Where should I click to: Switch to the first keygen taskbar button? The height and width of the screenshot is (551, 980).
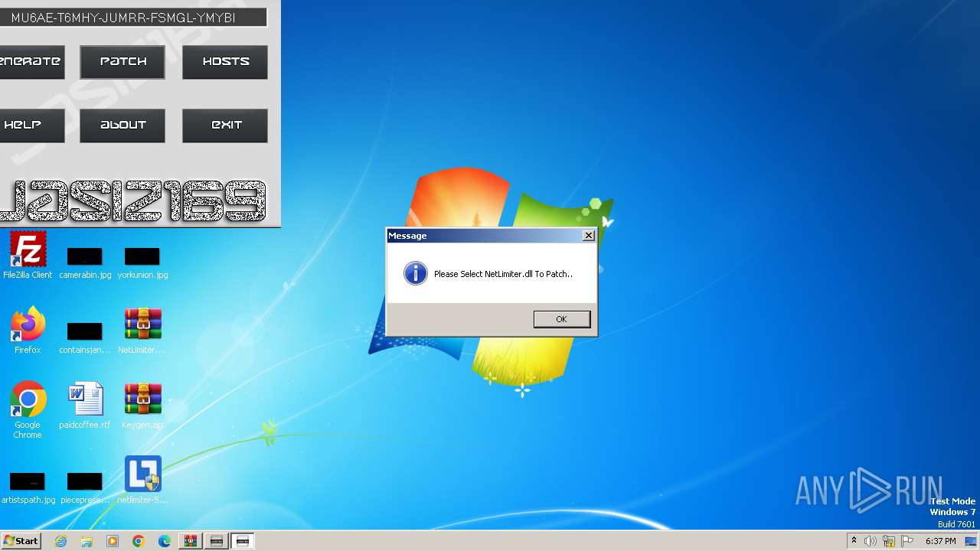pyautogui.click(x=217, y=541)
